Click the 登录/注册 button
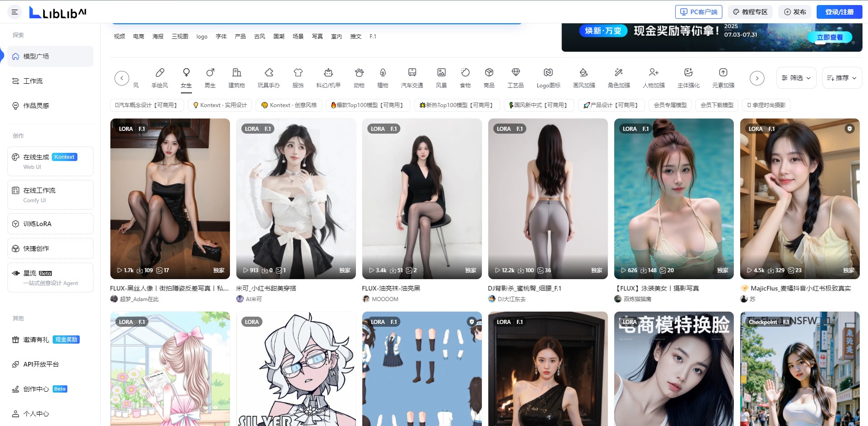 (x=839, y=12)
